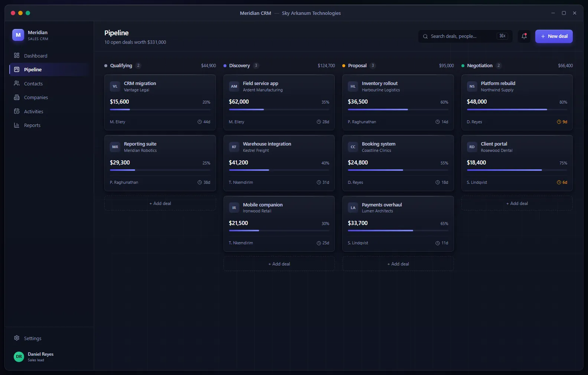This screenshot has height=375, width=588.
Task: Click the NS avatar on Platform rebuild
Action: coord(472,86)
